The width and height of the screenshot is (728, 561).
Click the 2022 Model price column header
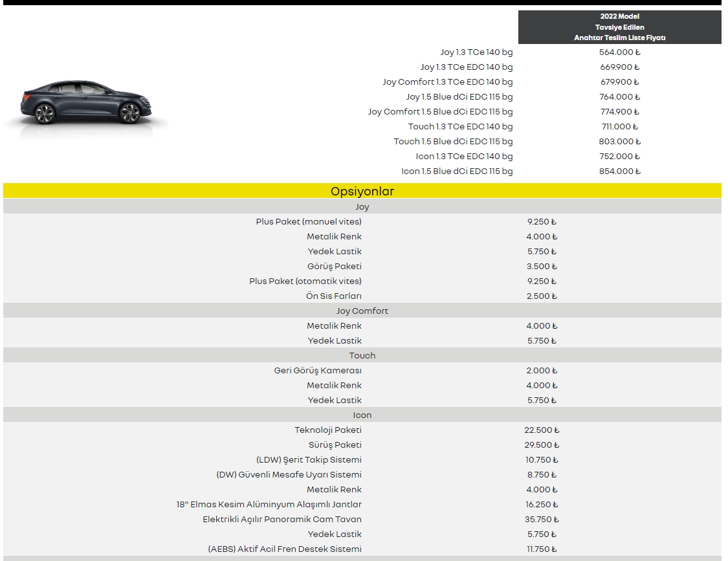(x=619, y=27)
